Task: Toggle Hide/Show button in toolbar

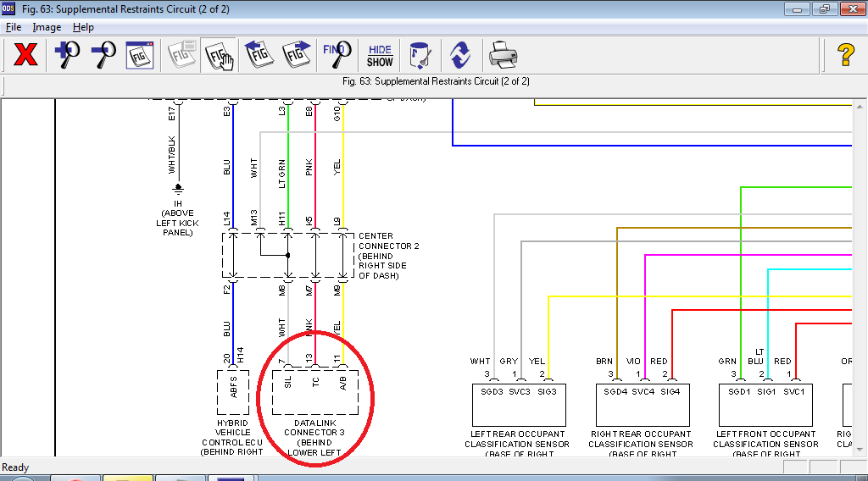Action: click(380, 56)
